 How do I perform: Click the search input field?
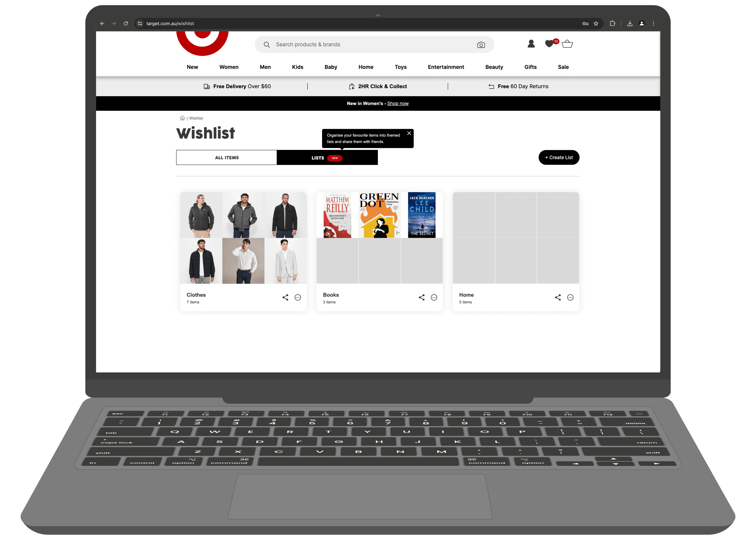tap(373, 44)
